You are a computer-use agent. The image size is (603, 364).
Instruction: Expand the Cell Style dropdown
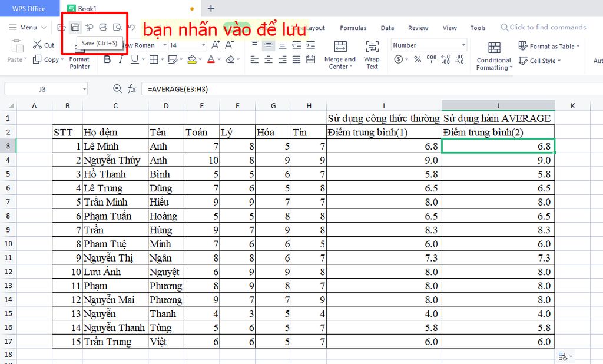click(x=559, y=61)
